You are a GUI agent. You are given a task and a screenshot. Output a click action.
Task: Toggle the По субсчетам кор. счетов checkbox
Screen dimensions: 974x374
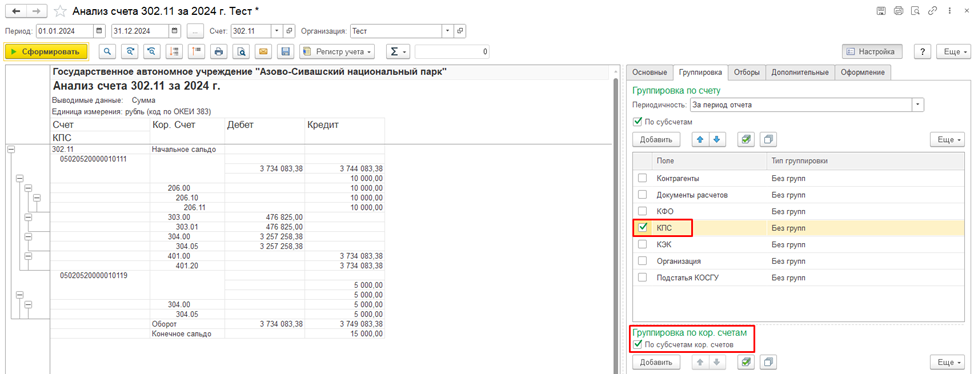[636, 344]
